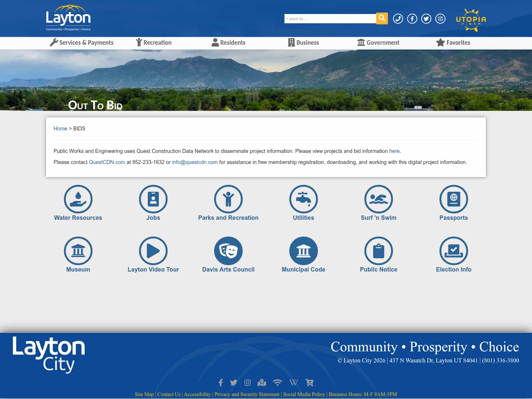Click the Layton logo in header
Image resolution: width=532 pixels, height=399 pixels.
68,18
